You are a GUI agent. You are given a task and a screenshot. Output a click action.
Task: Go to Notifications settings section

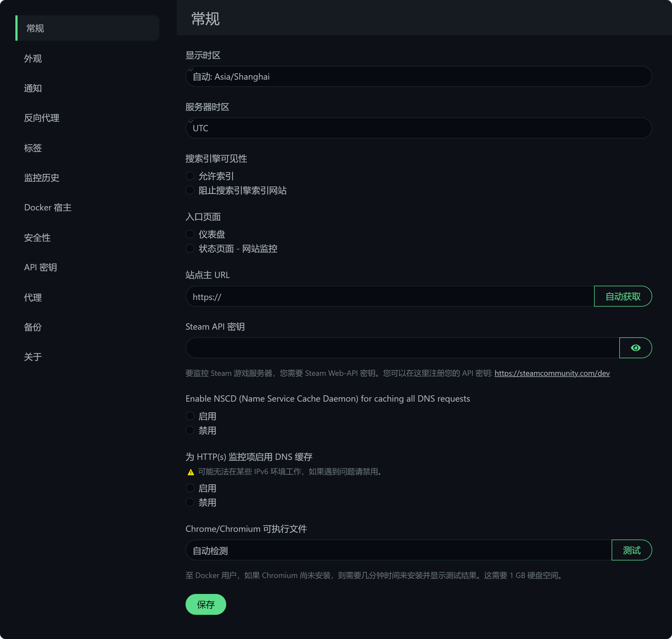coord(33,88)
